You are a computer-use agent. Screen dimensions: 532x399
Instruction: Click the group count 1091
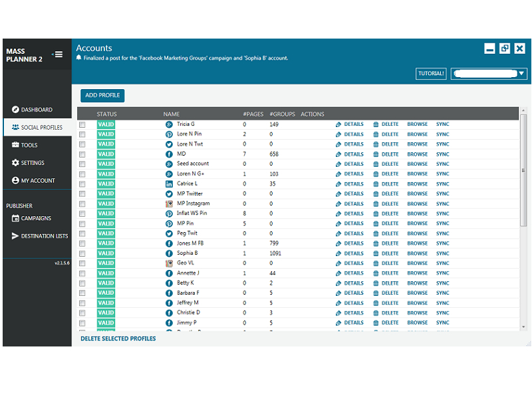275,253
